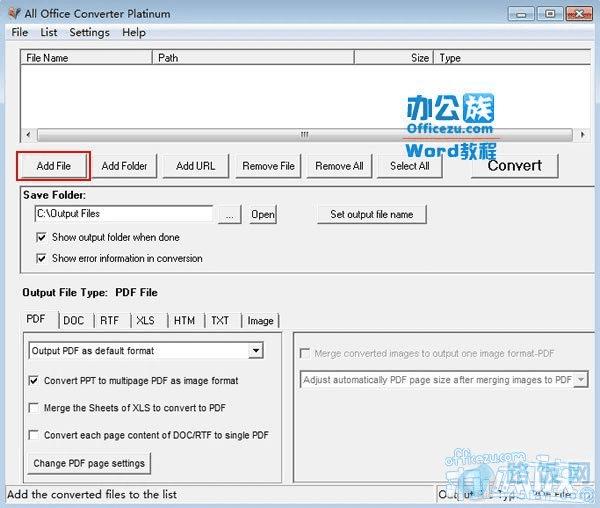
Task: Switch to the RTF tab
Action: coord(110,320)
